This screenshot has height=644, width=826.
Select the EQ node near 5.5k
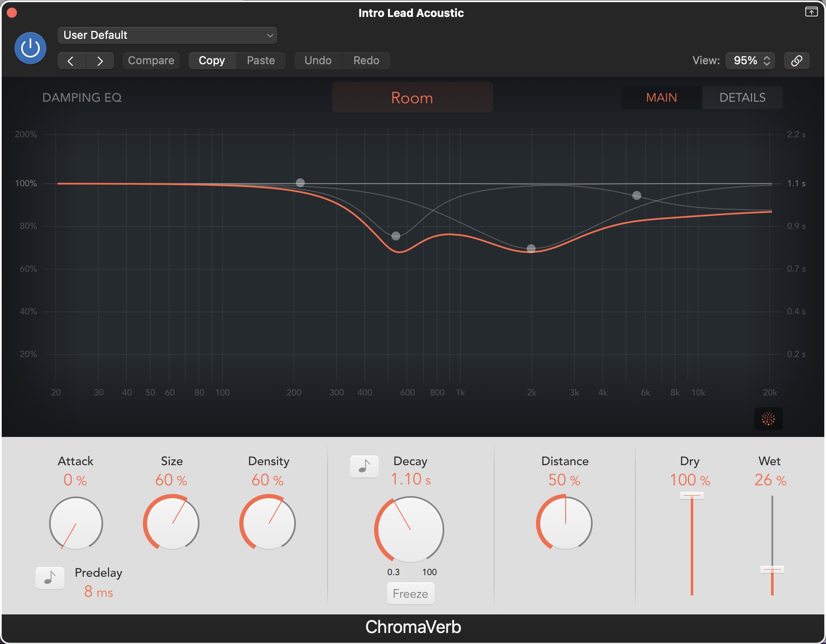tap(637, 195)
